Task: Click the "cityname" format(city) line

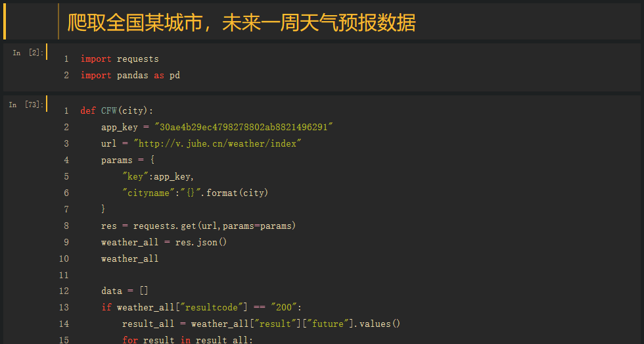Action: (x=195, y=193)
